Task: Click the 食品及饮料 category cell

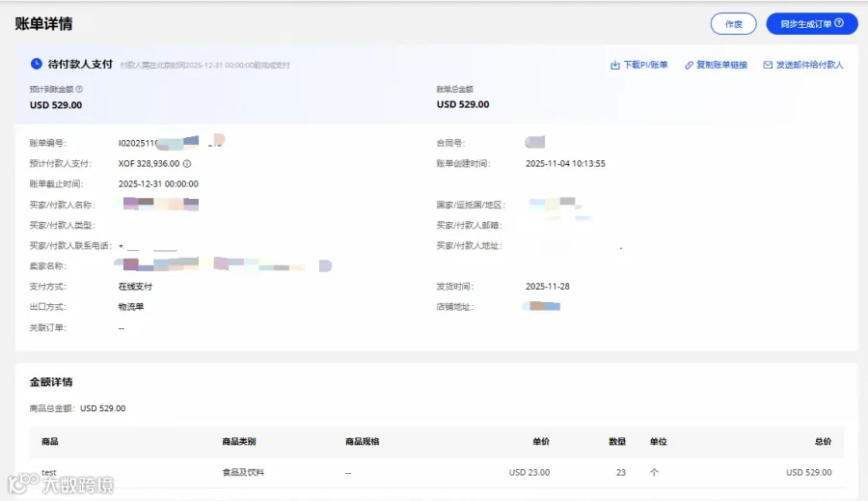Action: (243, 473)
